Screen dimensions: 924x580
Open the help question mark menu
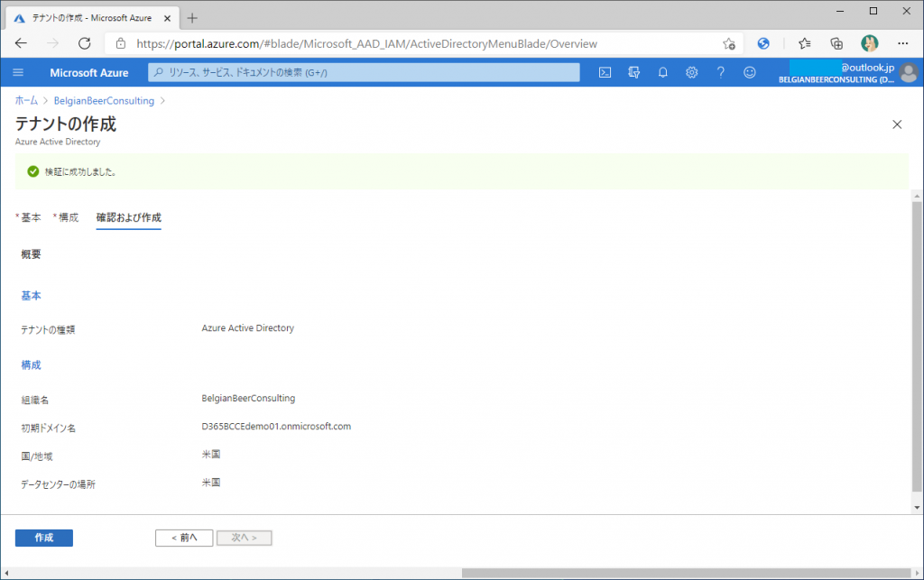(x=720, y=72)
